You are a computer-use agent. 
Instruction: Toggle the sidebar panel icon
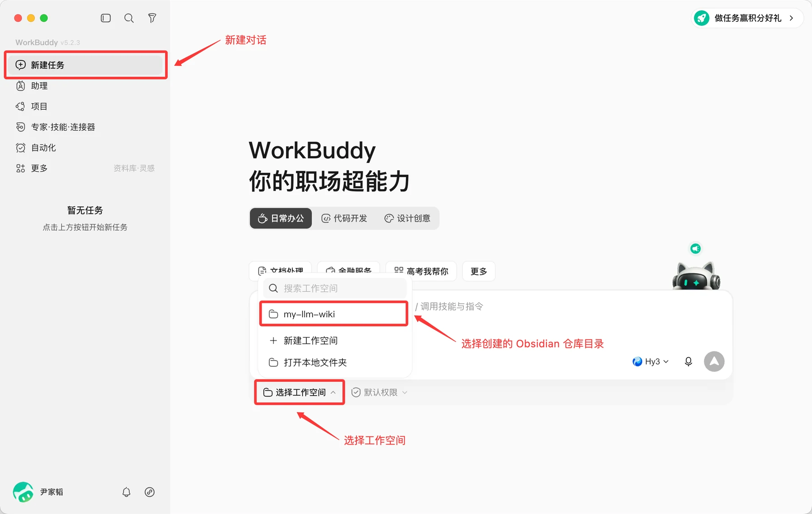106,18
